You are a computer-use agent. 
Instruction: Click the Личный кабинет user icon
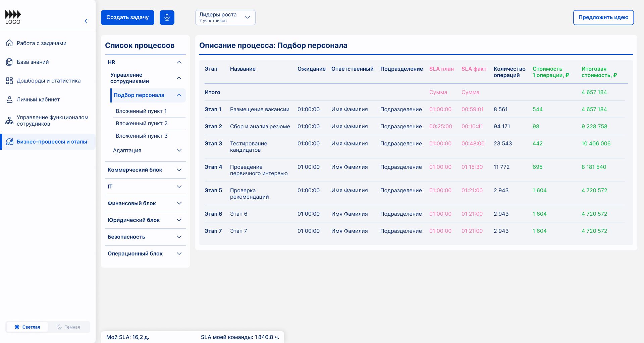9,99
